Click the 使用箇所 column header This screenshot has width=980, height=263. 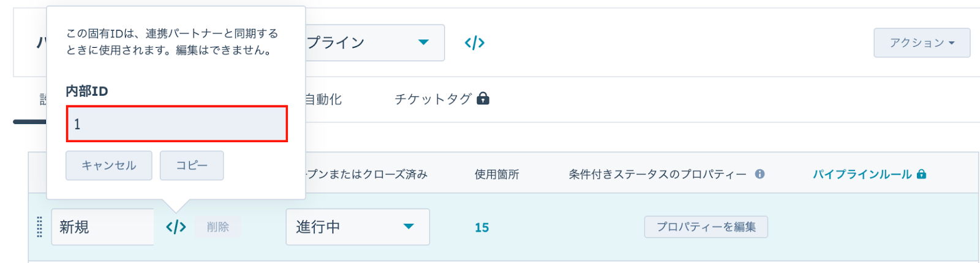tap(497, 175)
